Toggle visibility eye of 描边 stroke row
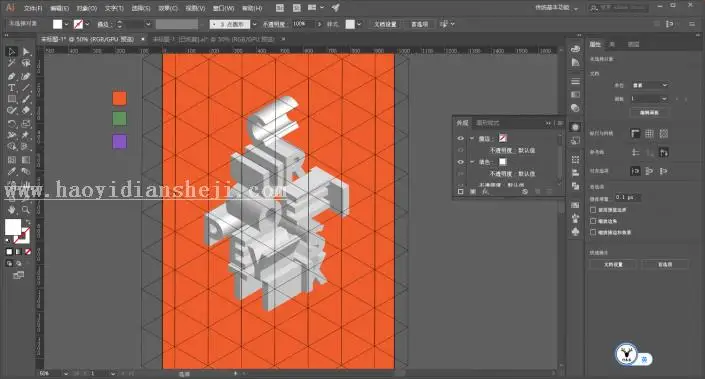This screenshot has width=705, height=379. point(460,138)
